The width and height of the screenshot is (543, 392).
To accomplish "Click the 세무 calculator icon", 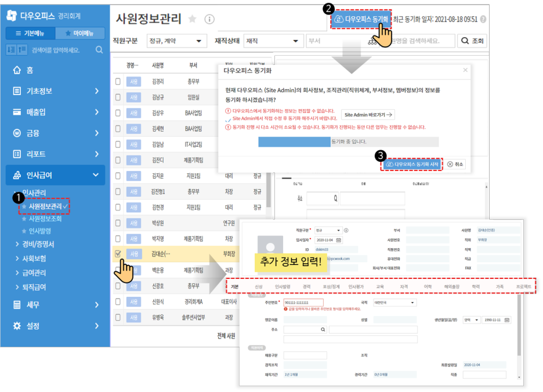I will 17,305.
